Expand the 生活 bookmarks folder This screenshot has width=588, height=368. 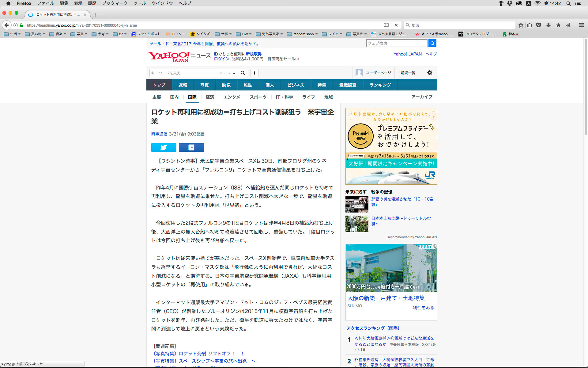pyautogui.click(x=12, y=34)
